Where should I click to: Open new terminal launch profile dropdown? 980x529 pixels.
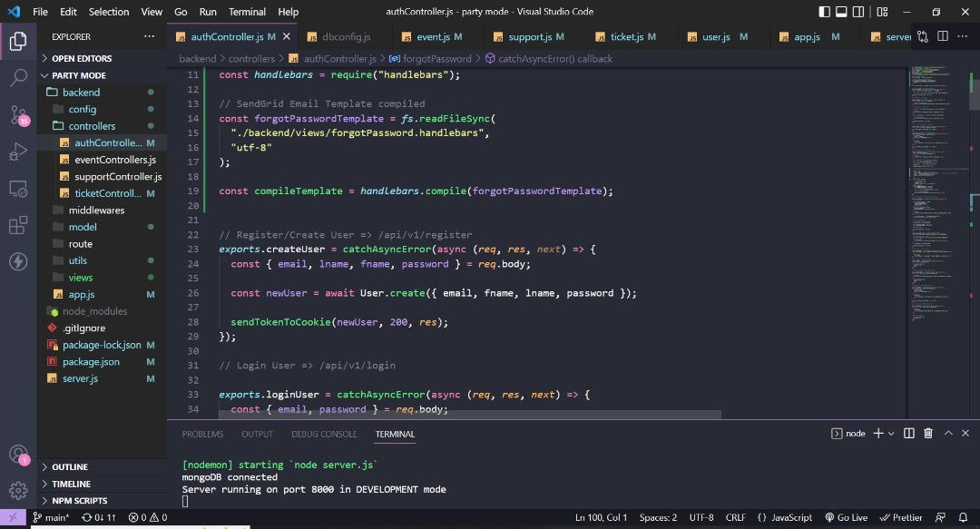891,434
